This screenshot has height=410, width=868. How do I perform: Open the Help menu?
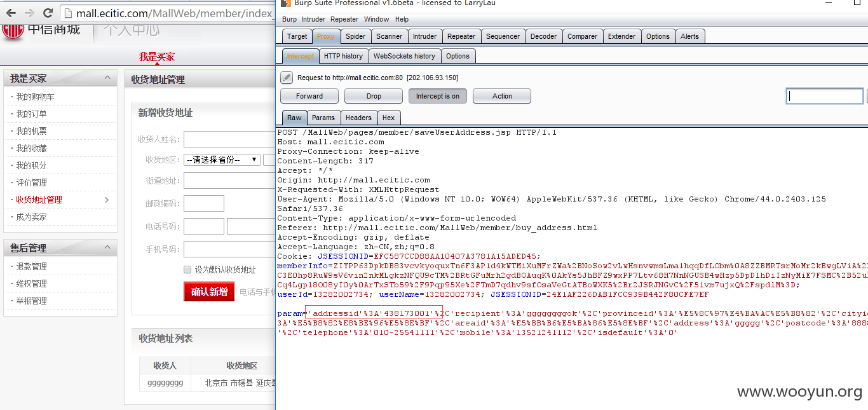(402, 19)
